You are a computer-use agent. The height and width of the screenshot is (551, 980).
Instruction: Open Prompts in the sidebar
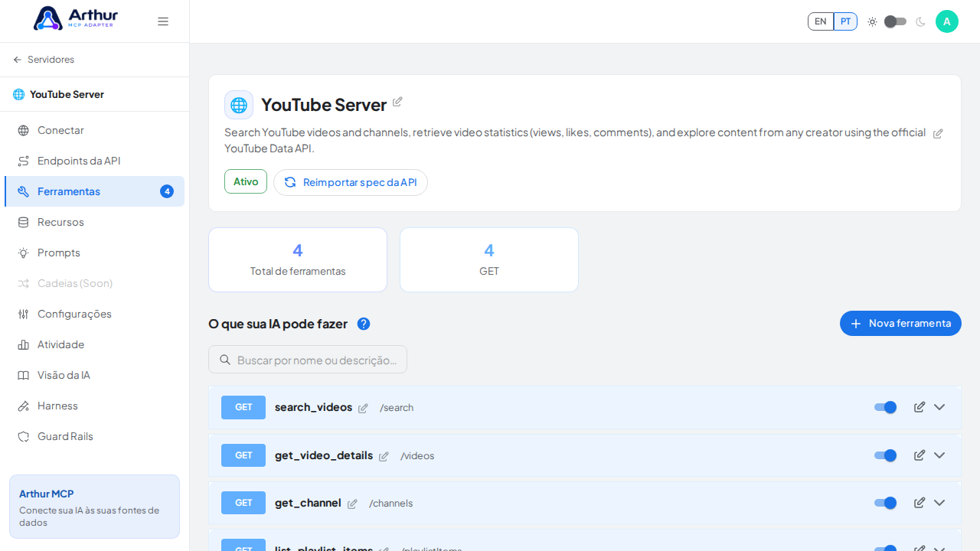pos(94,253)
